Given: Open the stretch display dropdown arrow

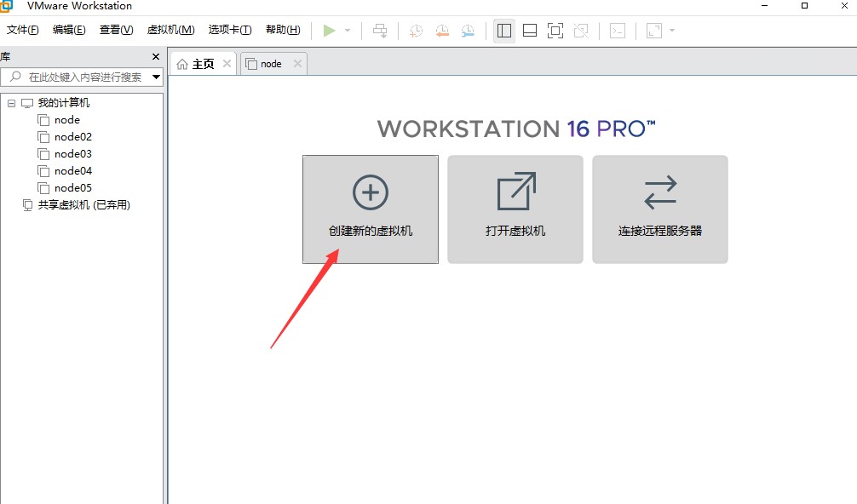Looking at the screenshot, I should point(672,31).
